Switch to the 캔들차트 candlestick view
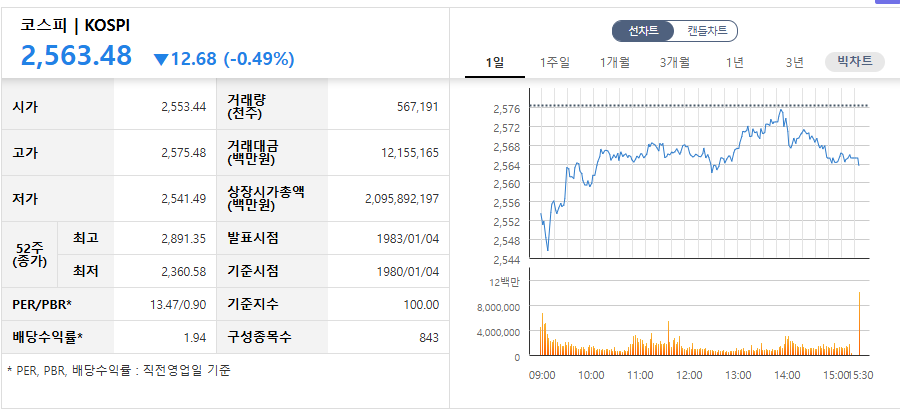The width and height of the screenshot is (900, 410). click(x=707, y=31)
